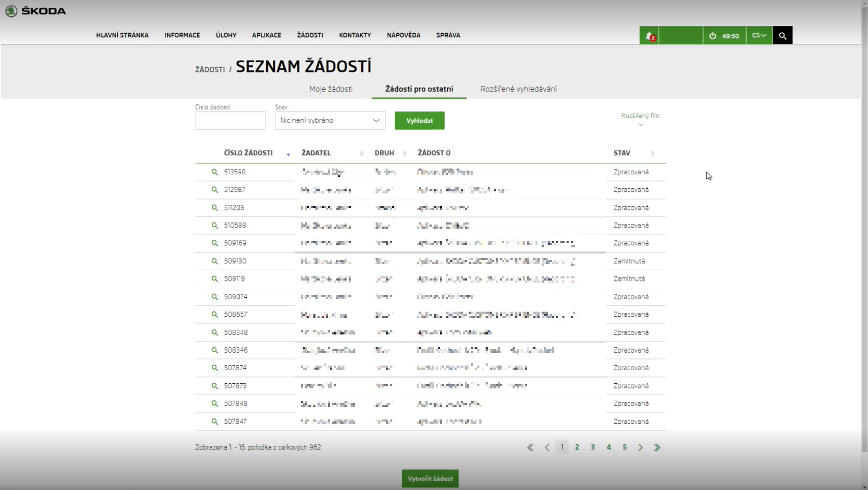The width and height of the screenshot is (868, 490).
Task: Open detail magnifier for request 507847
Action: [x=214, y=422]
